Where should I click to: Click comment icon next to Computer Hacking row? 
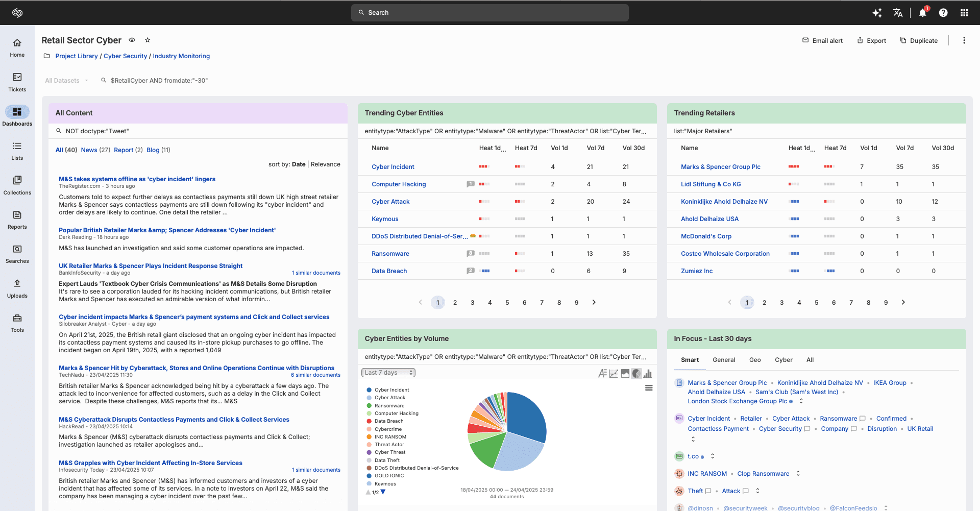pyautogui.click(x=470, y=184)
